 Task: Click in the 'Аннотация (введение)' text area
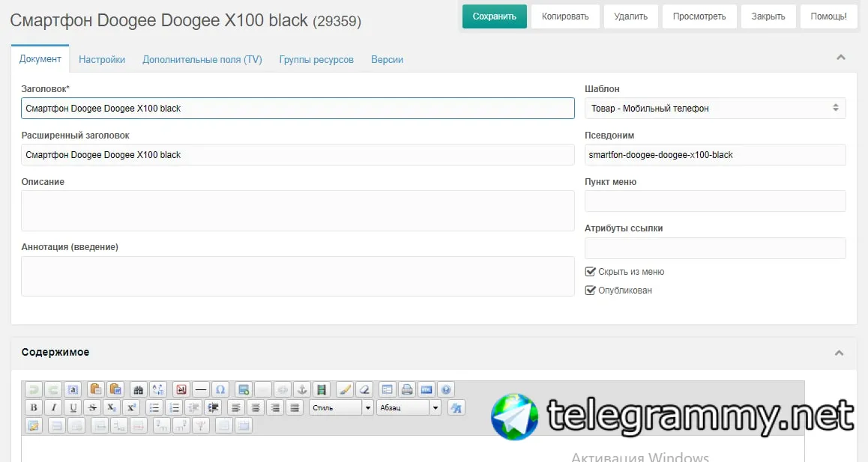(x=298, y=276)
